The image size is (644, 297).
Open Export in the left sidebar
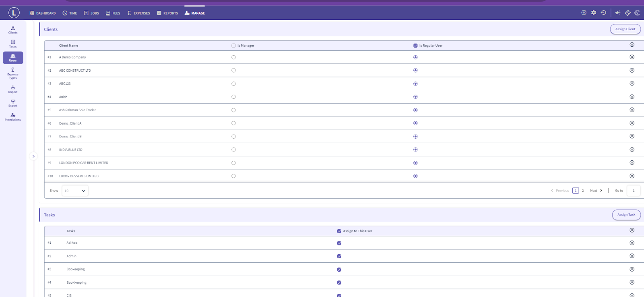[x=13, y=103]
